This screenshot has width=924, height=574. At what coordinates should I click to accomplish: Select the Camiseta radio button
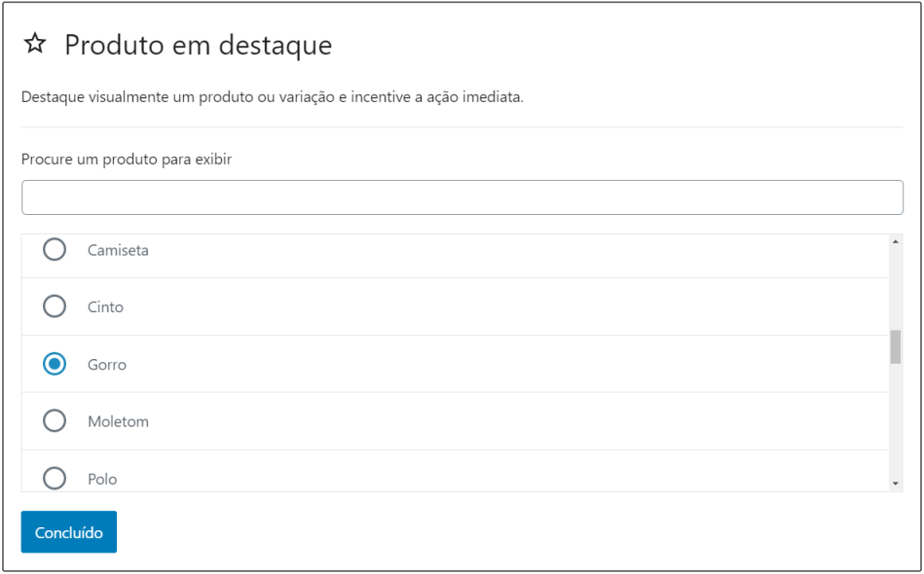[55, 250]
